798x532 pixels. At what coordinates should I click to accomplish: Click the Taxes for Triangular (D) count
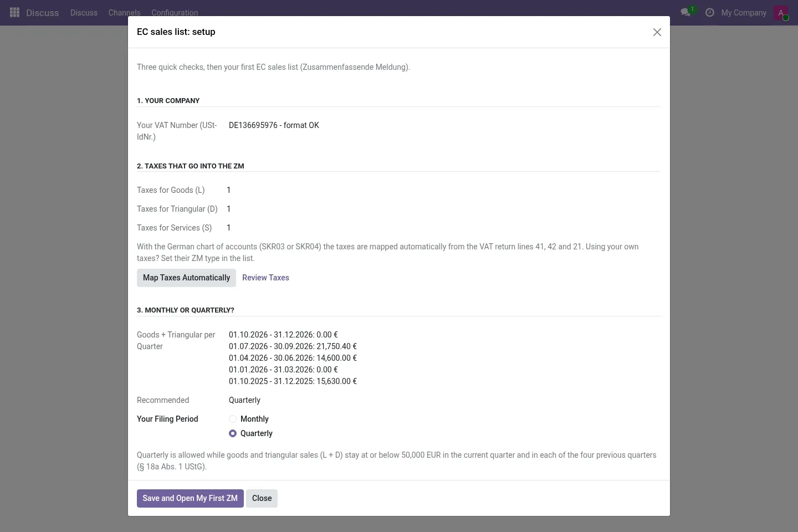(x=228, y=209)
